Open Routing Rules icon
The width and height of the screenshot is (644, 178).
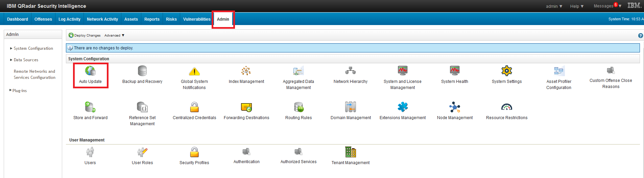click(x=299, y=107)
